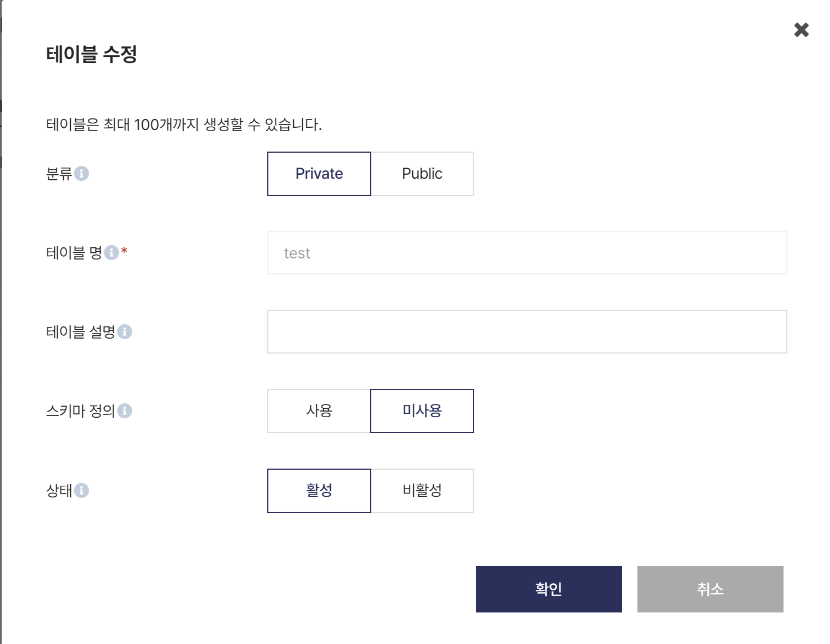Click the info icon next to 상태

81,491
